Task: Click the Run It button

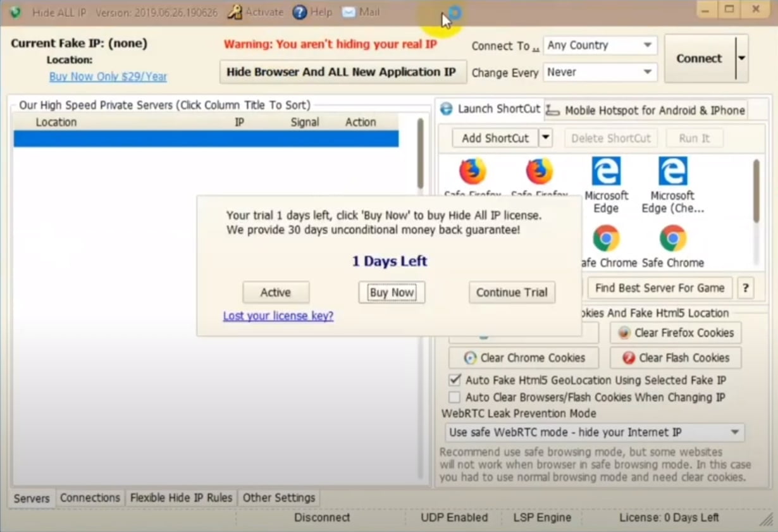Action: pos(695,138)
